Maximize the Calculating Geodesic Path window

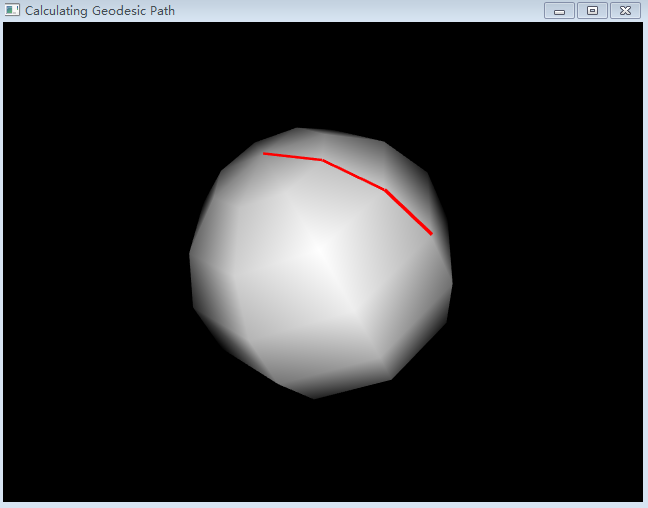(x=592, y=10)
